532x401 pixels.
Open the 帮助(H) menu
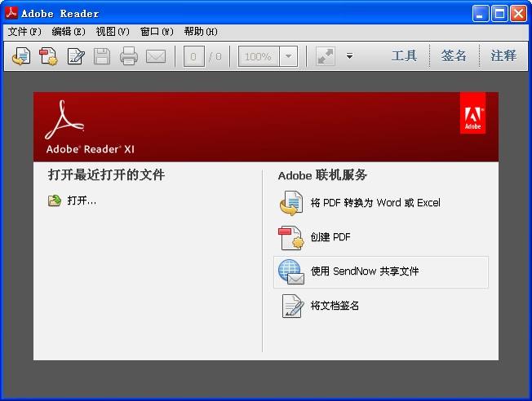pos(201,32)
